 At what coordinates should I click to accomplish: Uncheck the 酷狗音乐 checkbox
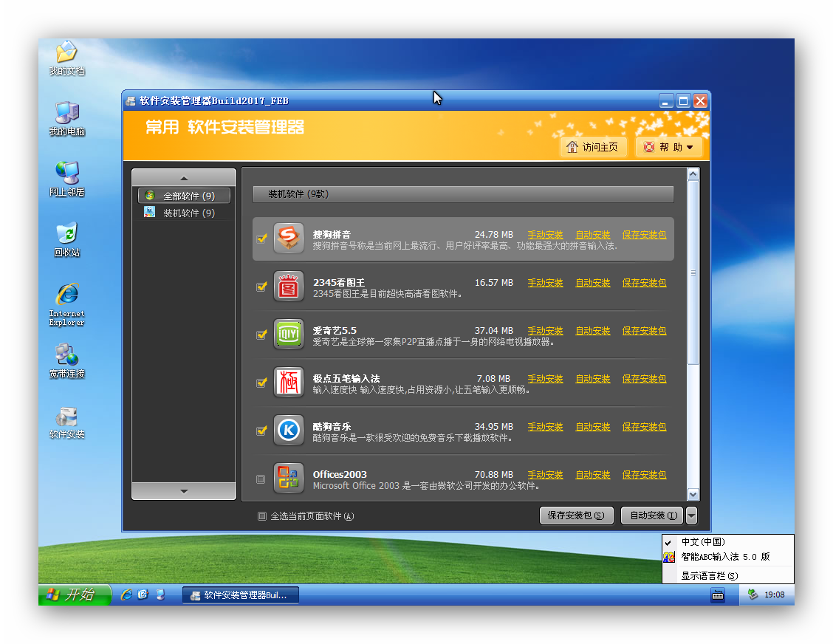261,431
